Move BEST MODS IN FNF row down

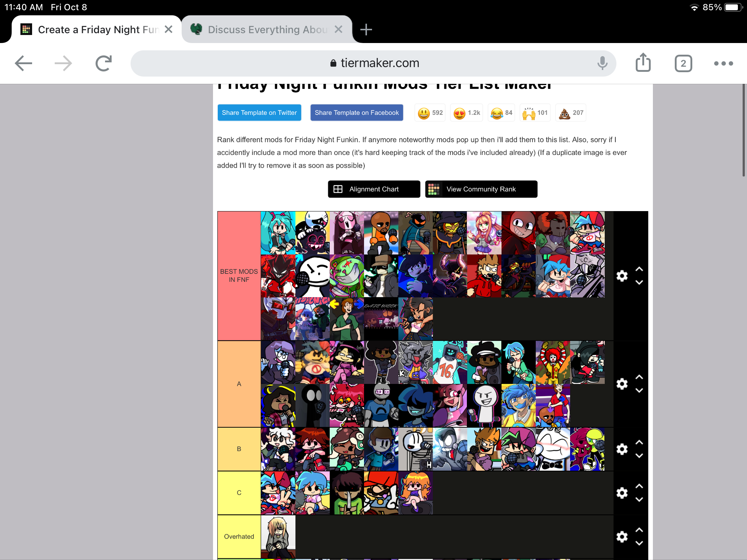click(x=639, y=283)
